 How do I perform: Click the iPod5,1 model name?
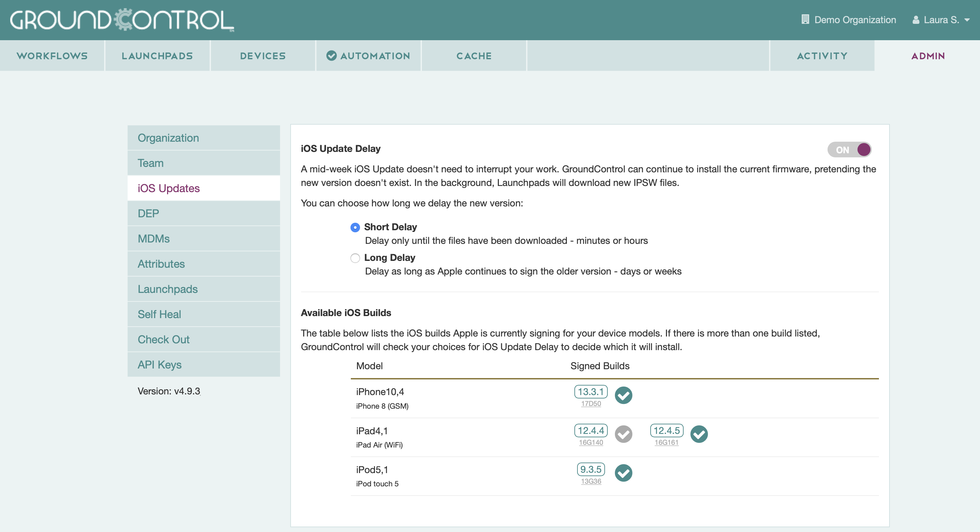[372, 470]
